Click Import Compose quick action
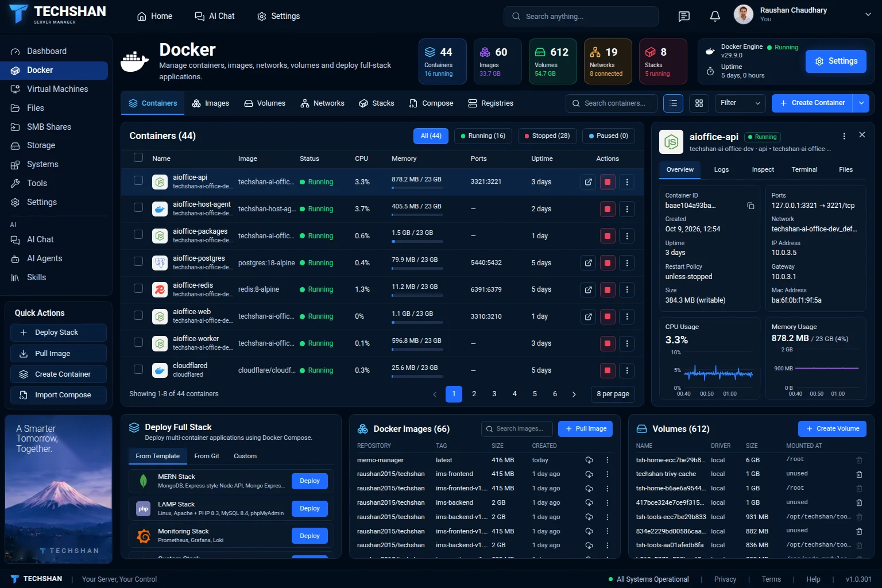Screen dimensions: 882x588 click(x=59, y=395)
